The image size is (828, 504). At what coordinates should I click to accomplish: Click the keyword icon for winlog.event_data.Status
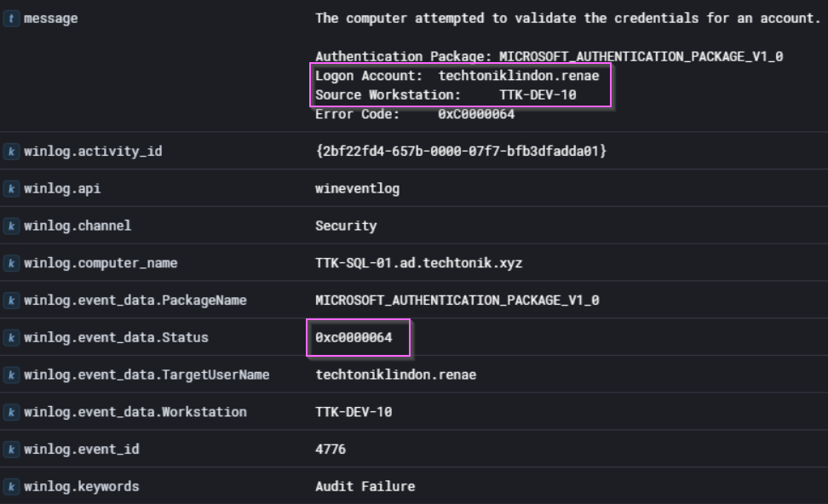12,338
